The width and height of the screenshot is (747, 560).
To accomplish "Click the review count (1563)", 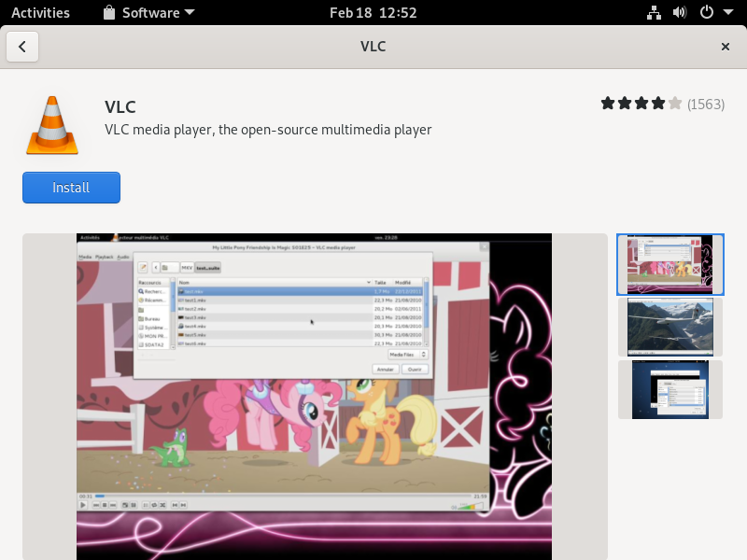I will (x=706, y=105).
